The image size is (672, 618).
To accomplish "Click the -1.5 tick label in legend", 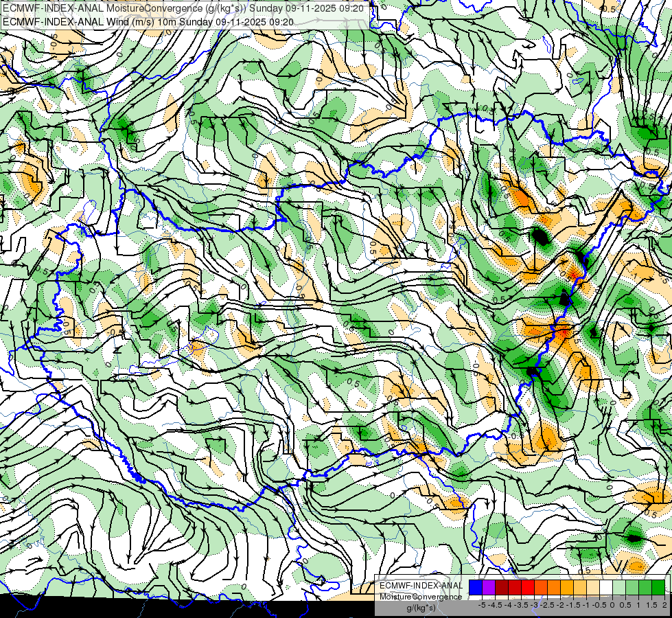I will (x=573, y=605).
